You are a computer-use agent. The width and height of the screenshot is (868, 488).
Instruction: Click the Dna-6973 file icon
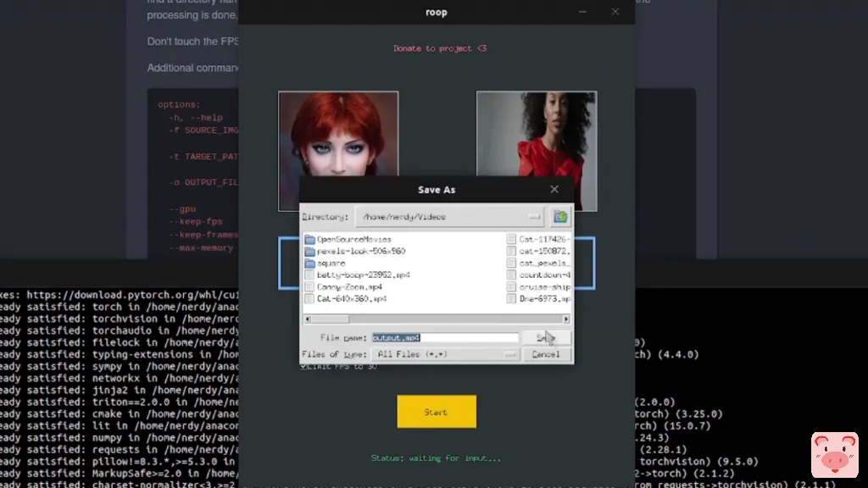pyautogui.click(x=511, y=299)
